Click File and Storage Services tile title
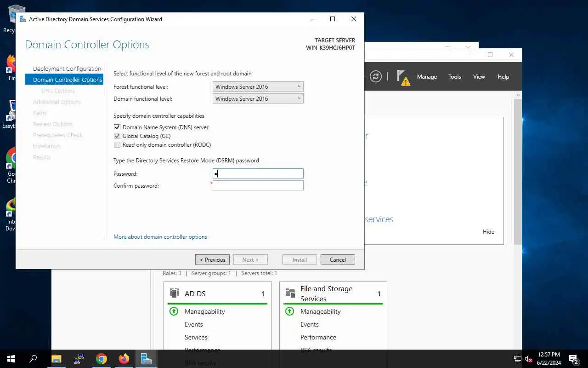This screenshot has height=368, width=588. [326, 293]
